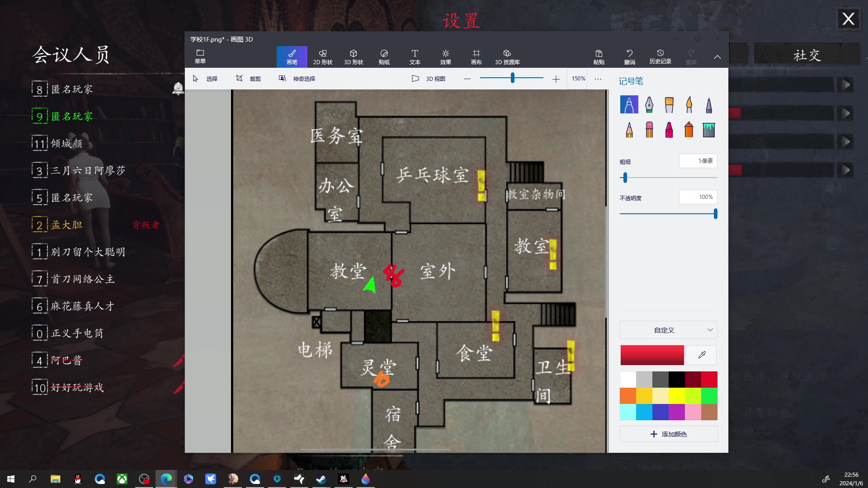
Task: Select player 匿名玩家 (entry 9)
Action: point(72,116)
